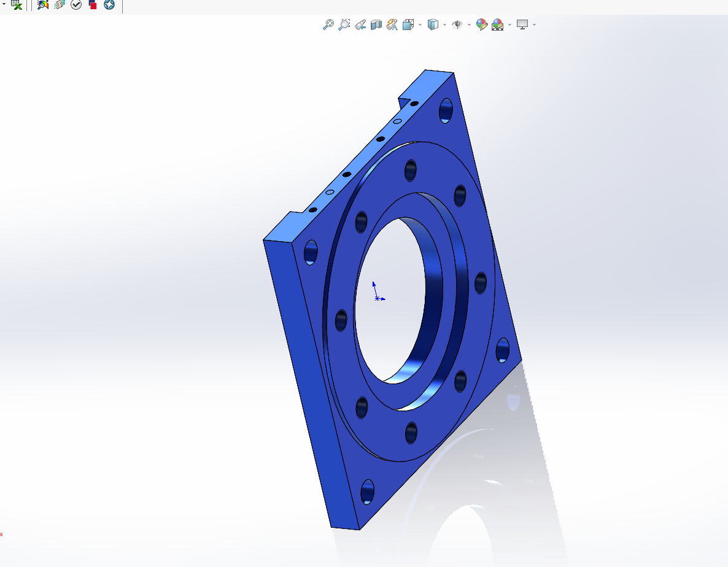Click the Zoom to Fit icon
The width and height of the screenshot is (728, 567).
click(x=328, y=25)
